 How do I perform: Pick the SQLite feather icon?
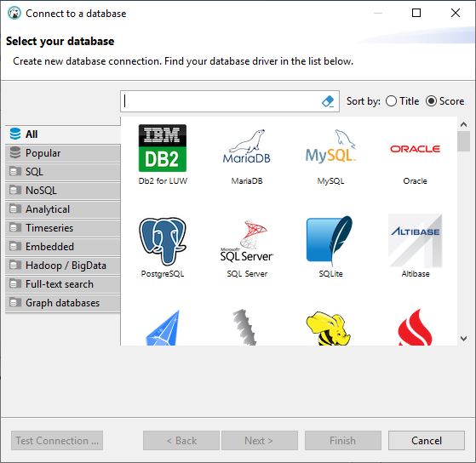tap(330, 241)
